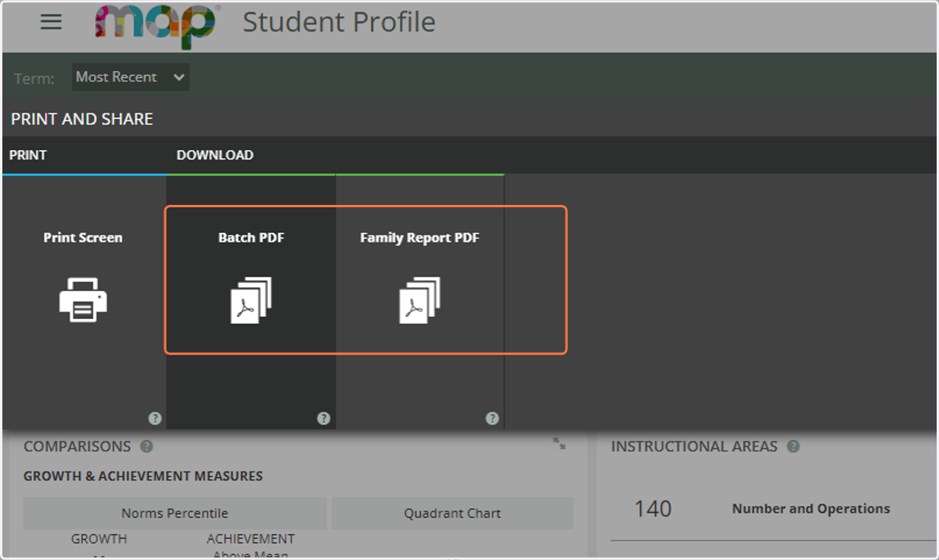Select the DOWNLOAD tab
The width and height of the screenshot is (939, 560).
(x=215, y=155)
